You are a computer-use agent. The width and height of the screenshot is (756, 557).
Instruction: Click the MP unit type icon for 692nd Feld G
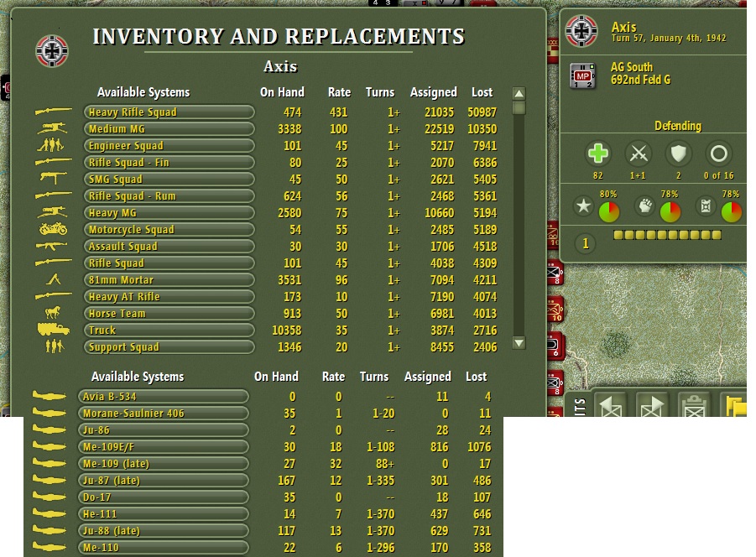tap(583, 76)
